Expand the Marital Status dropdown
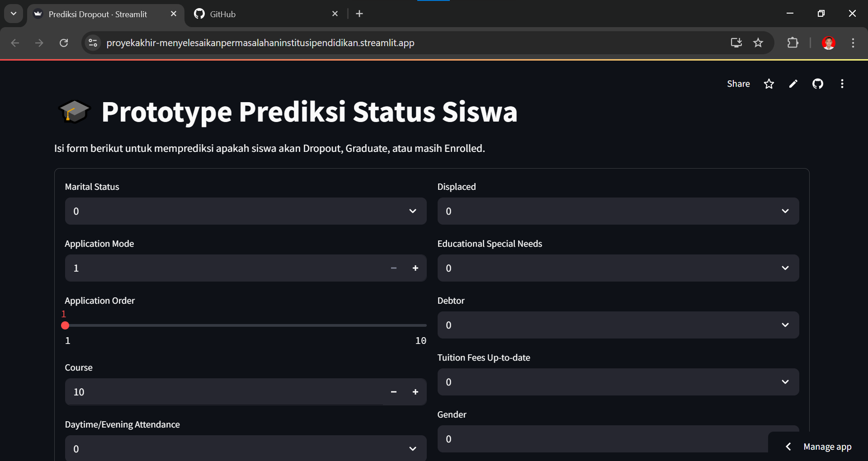 click(x=245, y=211)
